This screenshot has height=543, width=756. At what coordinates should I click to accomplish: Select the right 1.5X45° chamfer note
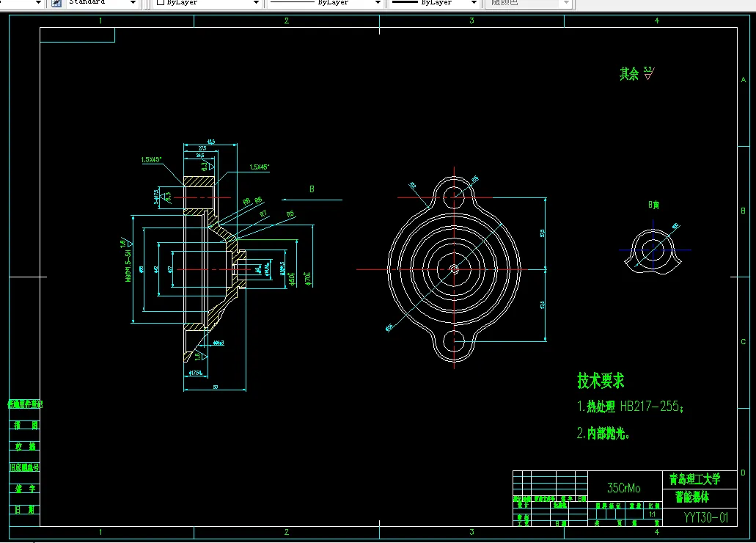(x=260, y=167)
